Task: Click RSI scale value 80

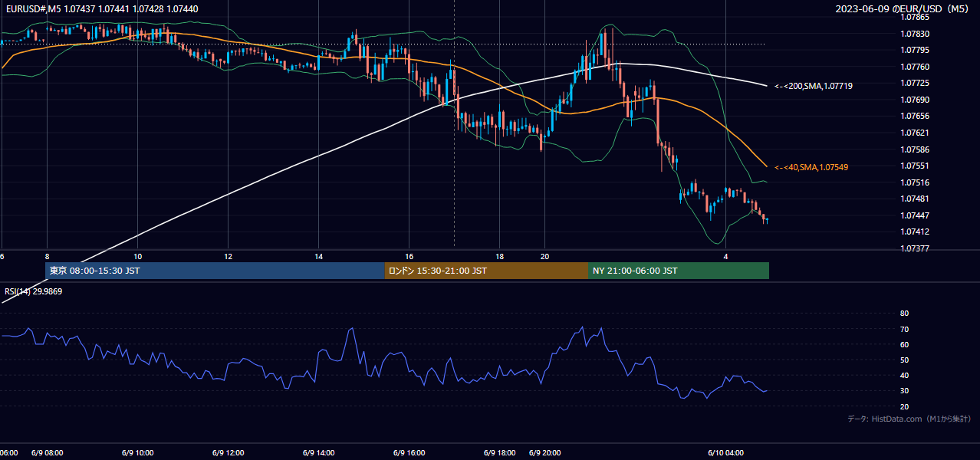Action: (x=904, y=314)
